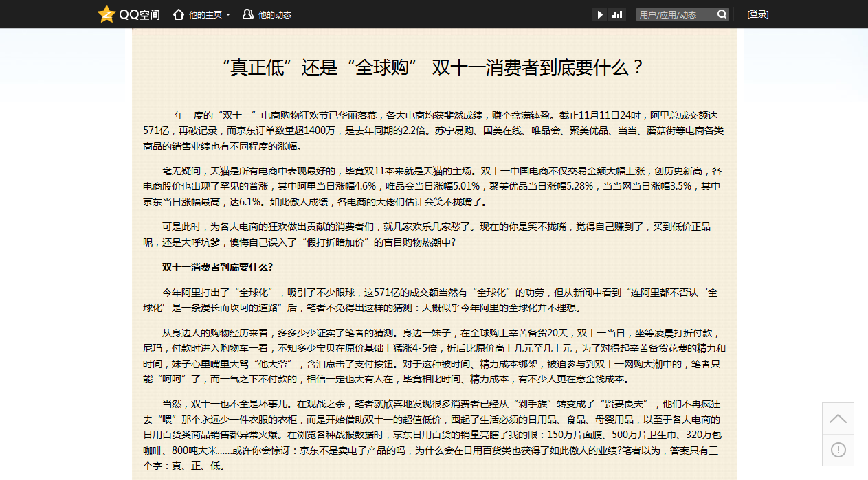868x480 pixels.
Task: Click the [登录] login link
Action: point(758,14)
